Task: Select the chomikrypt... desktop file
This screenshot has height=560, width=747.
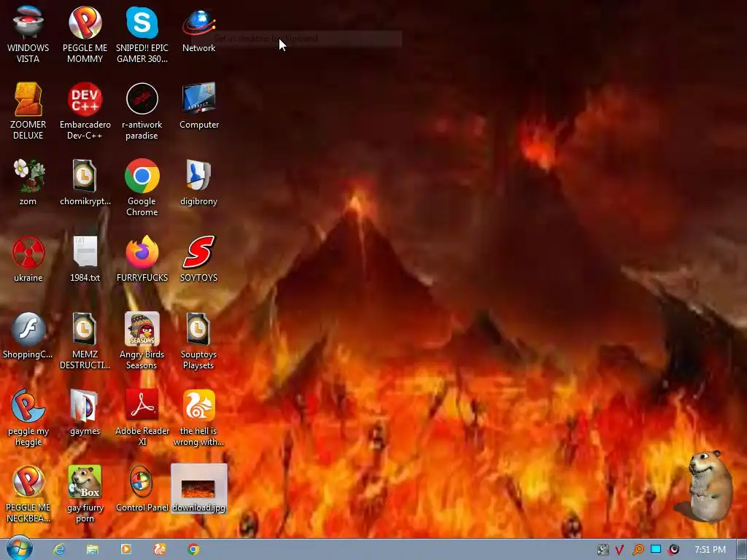Action: click(x=85, y=182)
